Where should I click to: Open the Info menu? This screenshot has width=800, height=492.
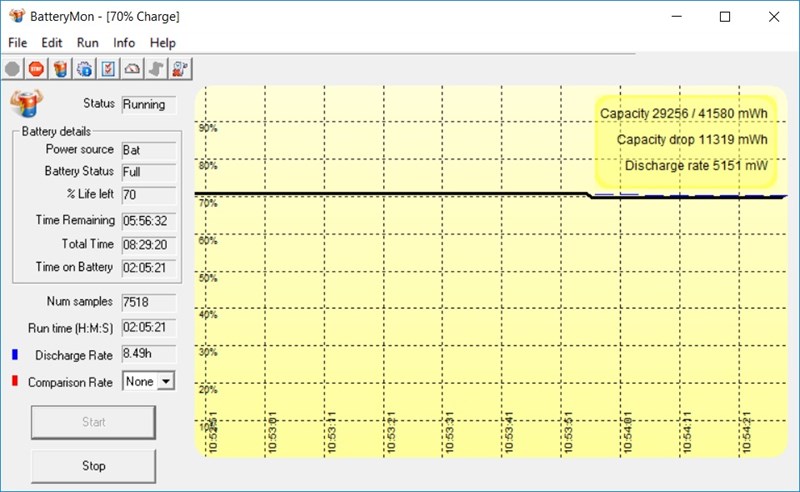124,43
